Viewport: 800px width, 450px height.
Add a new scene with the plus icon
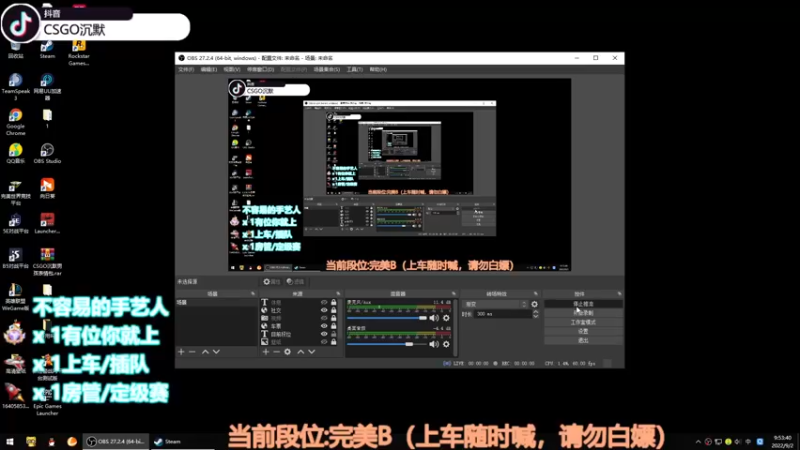181,352
